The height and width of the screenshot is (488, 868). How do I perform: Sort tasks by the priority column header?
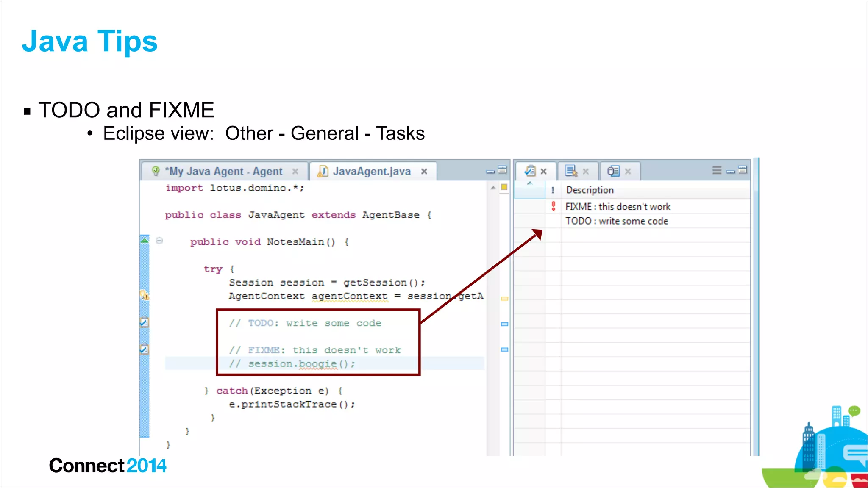point(553,190)
